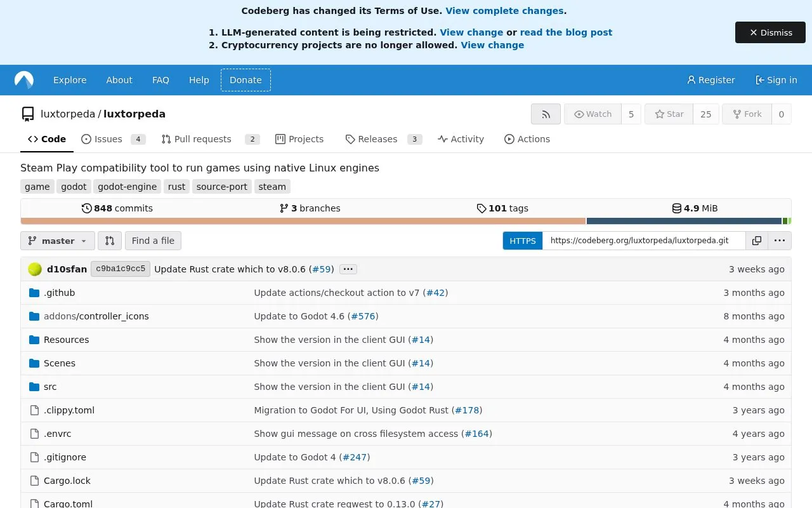Switch to the Issues tab
812x508 pixels.
113,139
